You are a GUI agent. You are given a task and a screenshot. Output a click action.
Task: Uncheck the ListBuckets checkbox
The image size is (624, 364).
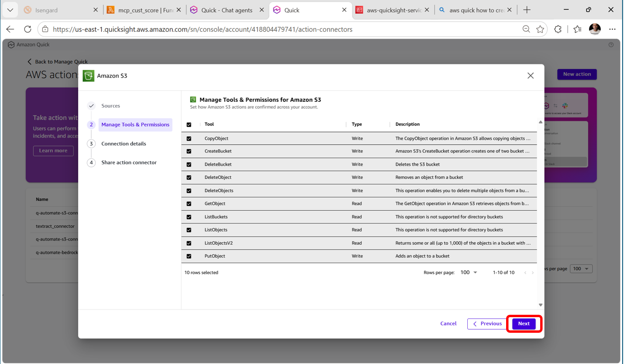point(189,217)
